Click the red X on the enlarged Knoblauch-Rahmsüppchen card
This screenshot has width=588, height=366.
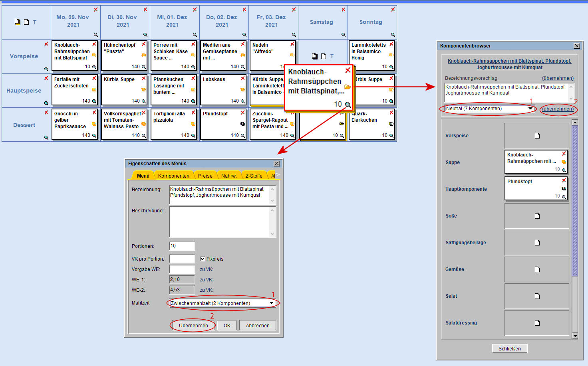pyautogui.click(x=348, y=70)
